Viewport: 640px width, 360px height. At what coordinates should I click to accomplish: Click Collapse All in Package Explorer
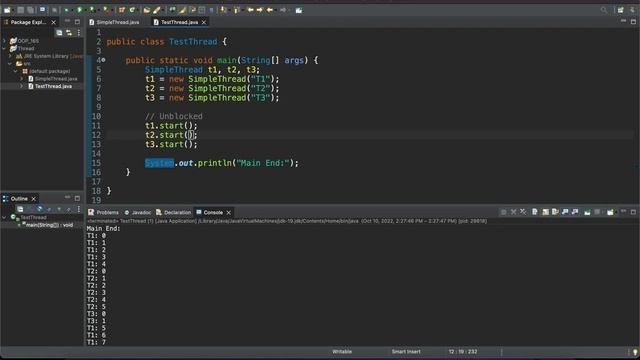point(59,33)
